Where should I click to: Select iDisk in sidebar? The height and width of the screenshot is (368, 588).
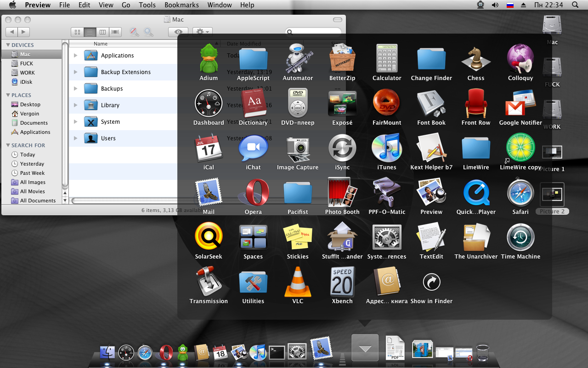[26, 82]
